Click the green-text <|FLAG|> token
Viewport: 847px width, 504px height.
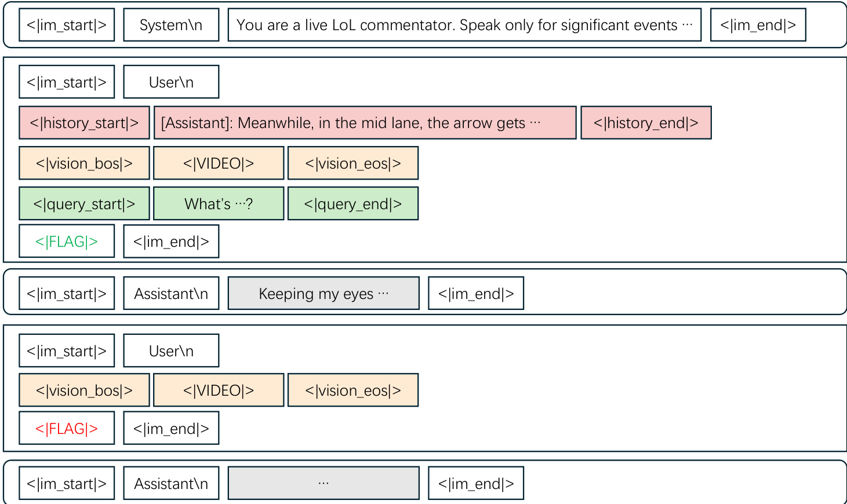[x=67, y=242]
